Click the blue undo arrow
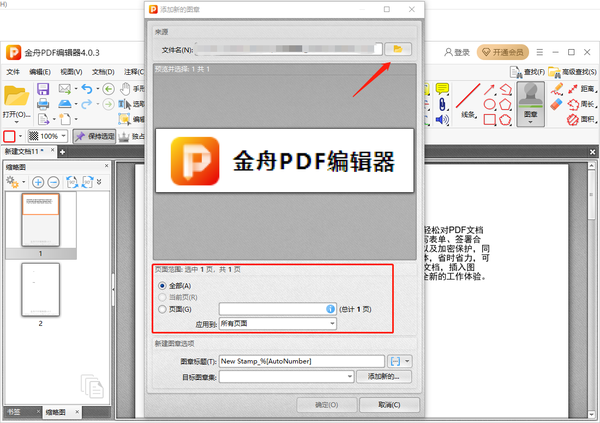600x423 pixels. pos(87,89)
